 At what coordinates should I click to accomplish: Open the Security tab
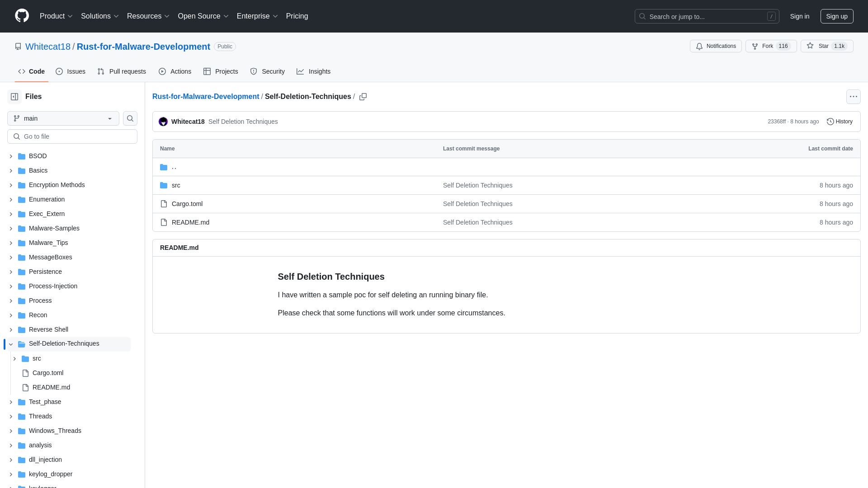(268, 71)
